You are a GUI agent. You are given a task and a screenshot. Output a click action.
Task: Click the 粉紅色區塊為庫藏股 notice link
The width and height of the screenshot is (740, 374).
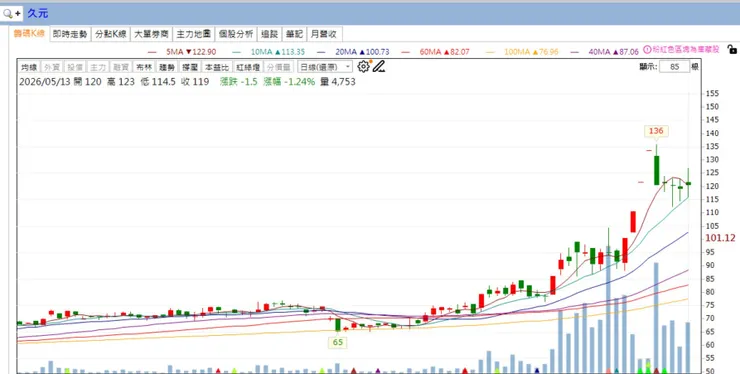click(686, 50)
